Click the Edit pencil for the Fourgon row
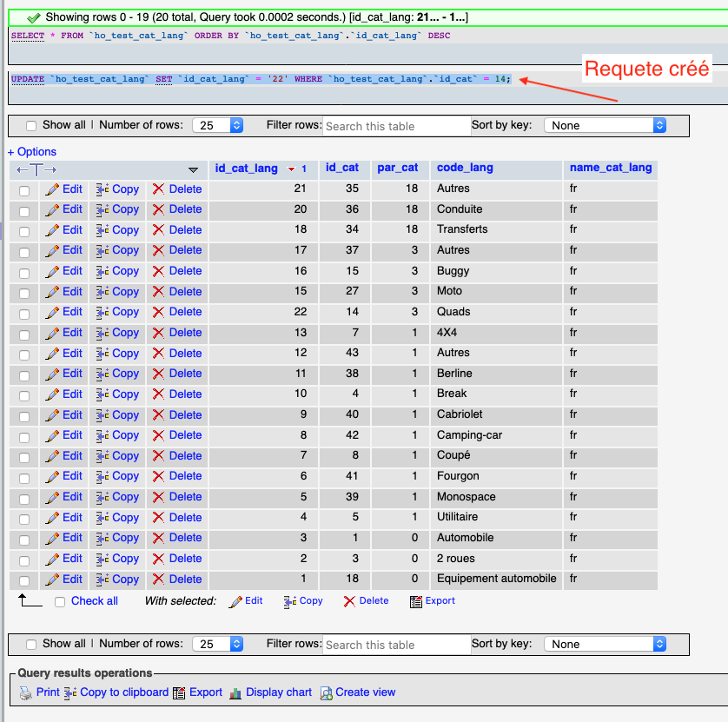Screen dimensions: 728x722 coord(52,477)
